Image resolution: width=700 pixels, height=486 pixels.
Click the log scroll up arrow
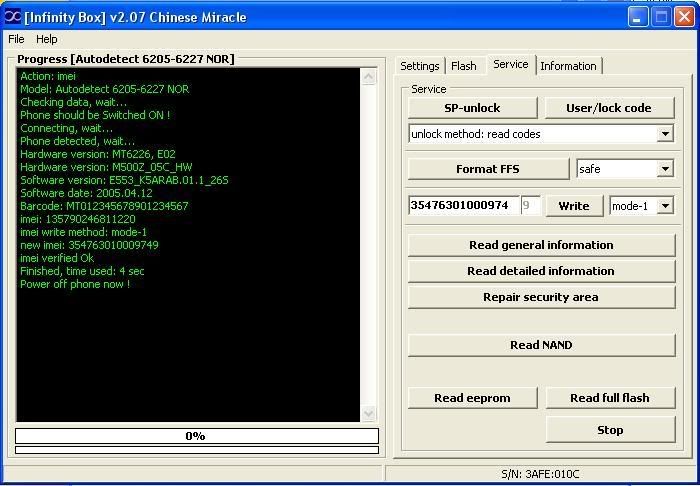coord(368,77)
